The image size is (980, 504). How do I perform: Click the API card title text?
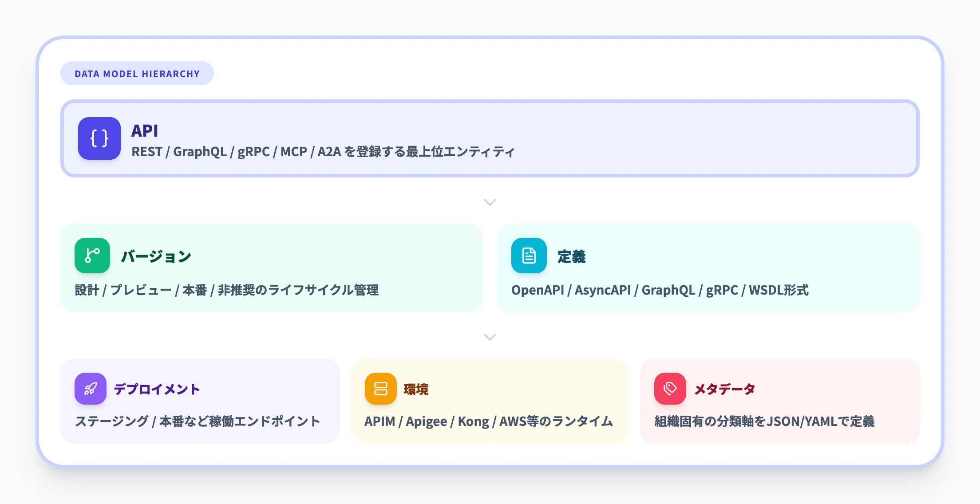coord(145,131)
